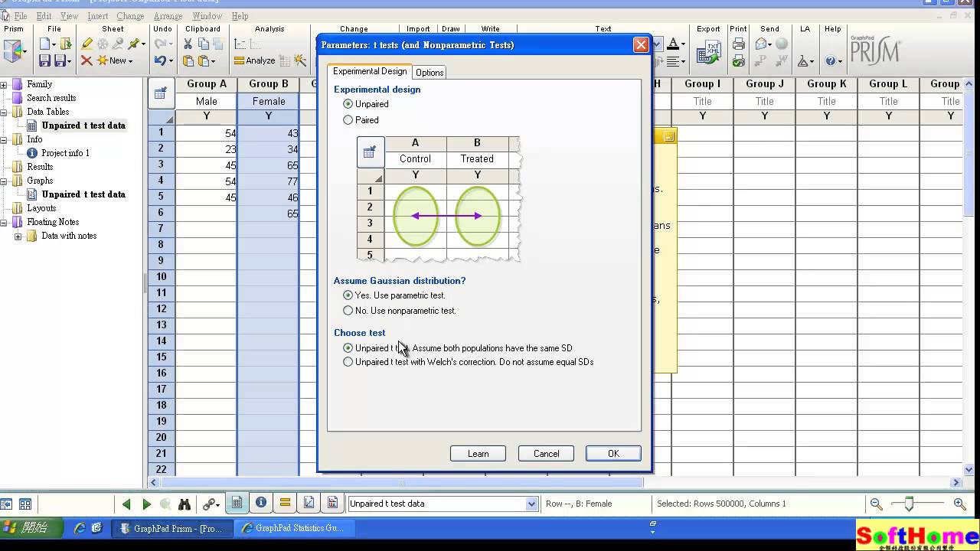Open the Edit menu
The image size is (980, 551).
[44, 16]
